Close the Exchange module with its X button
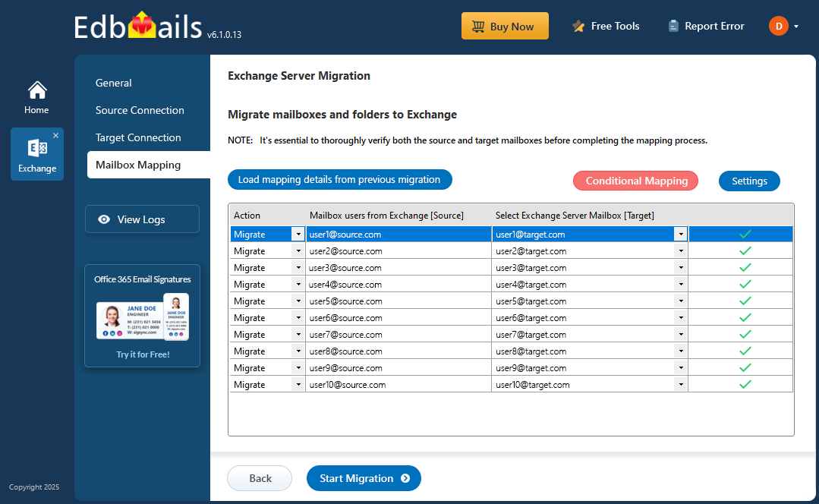Screen dimensions: 819x504 [58, 134]
